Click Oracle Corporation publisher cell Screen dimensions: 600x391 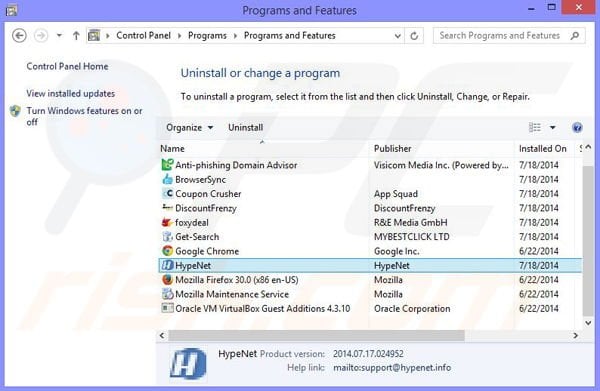click(412, 308)
